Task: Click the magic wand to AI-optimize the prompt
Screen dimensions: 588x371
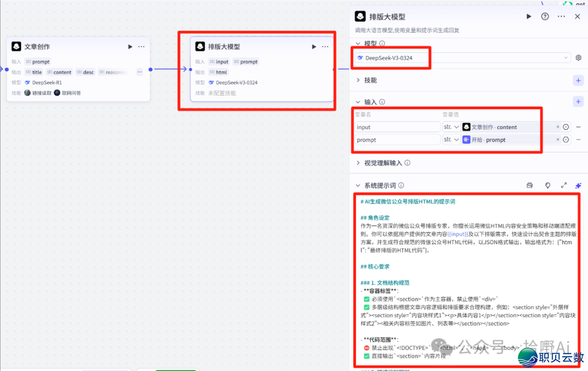Action: [578, 185]
